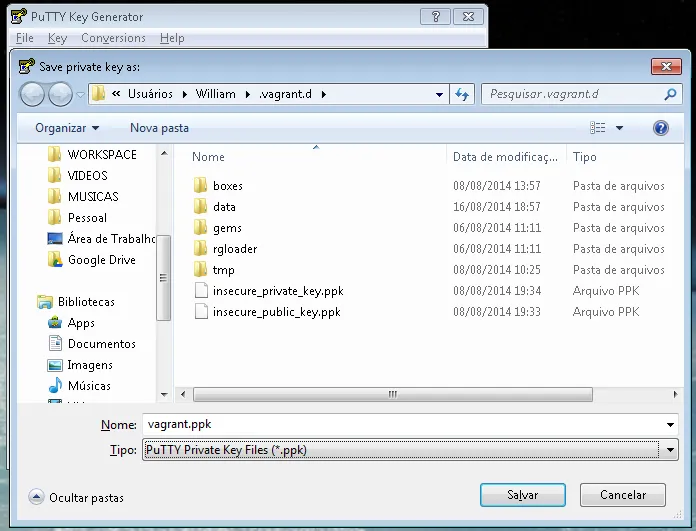Click William in the address breadcrumb
696x531 pixels.
point(216,94)
